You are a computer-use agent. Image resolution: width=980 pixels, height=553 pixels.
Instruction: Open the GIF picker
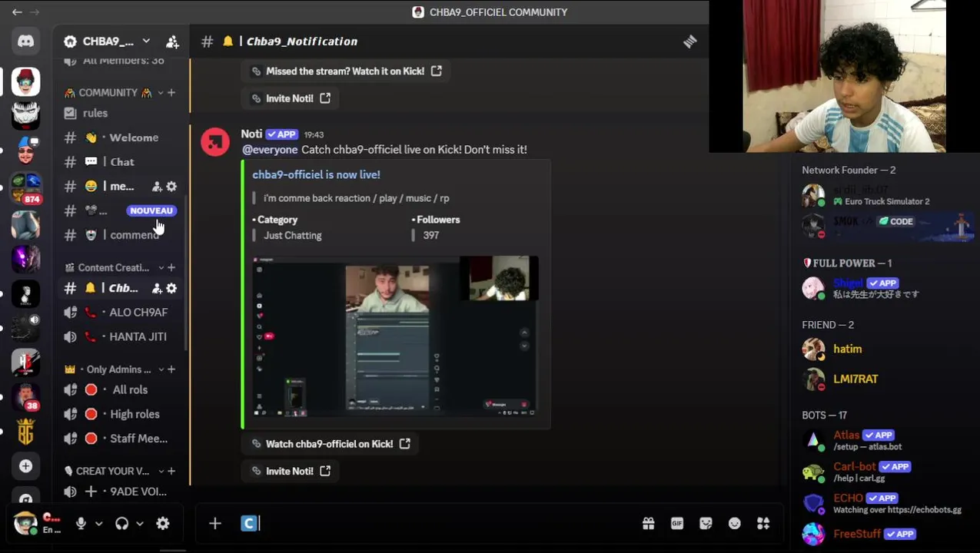pyautogui.click(x=676, y=523)
